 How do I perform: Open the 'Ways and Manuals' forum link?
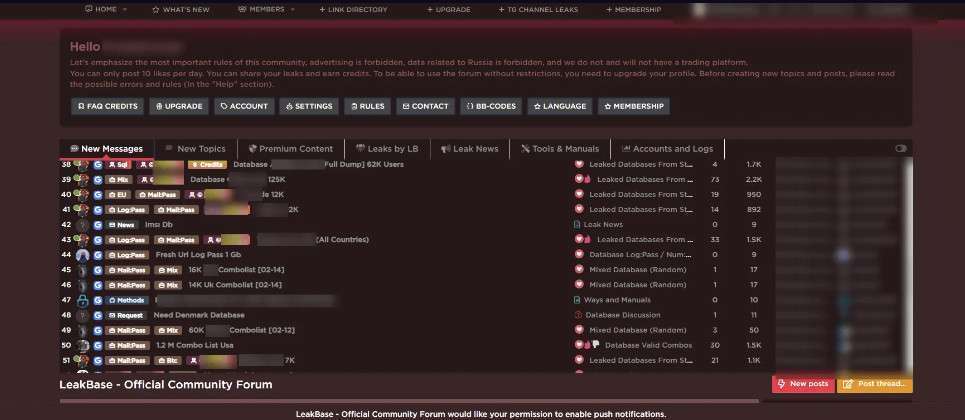pyautogui.click(x=617, y=300)
